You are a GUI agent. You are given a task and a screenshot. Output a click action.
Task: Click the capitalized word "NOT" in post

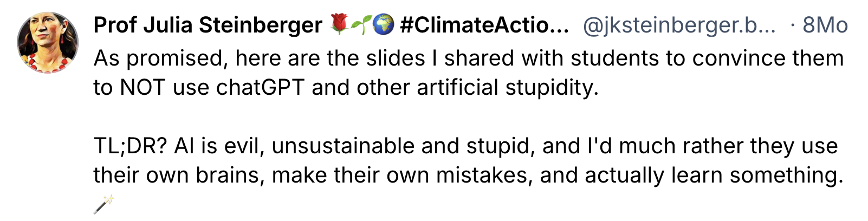142,88
